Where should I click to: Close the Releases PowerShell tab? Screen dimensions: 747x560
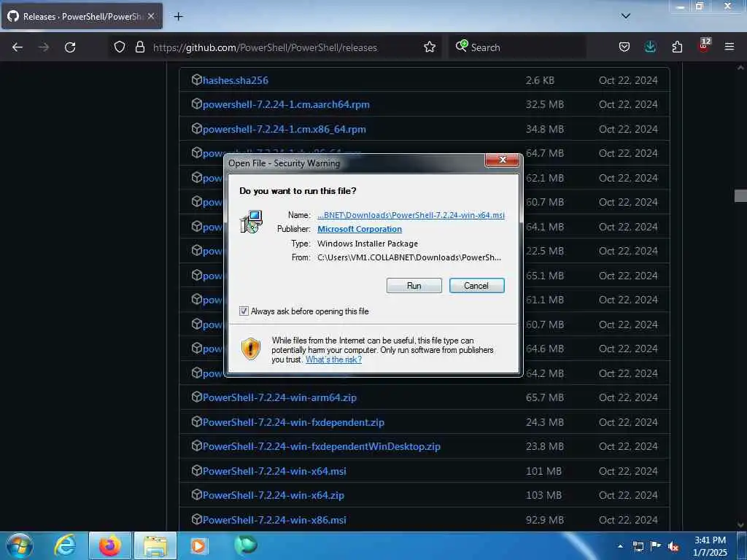pyautogui.click(x=151, y=17)
